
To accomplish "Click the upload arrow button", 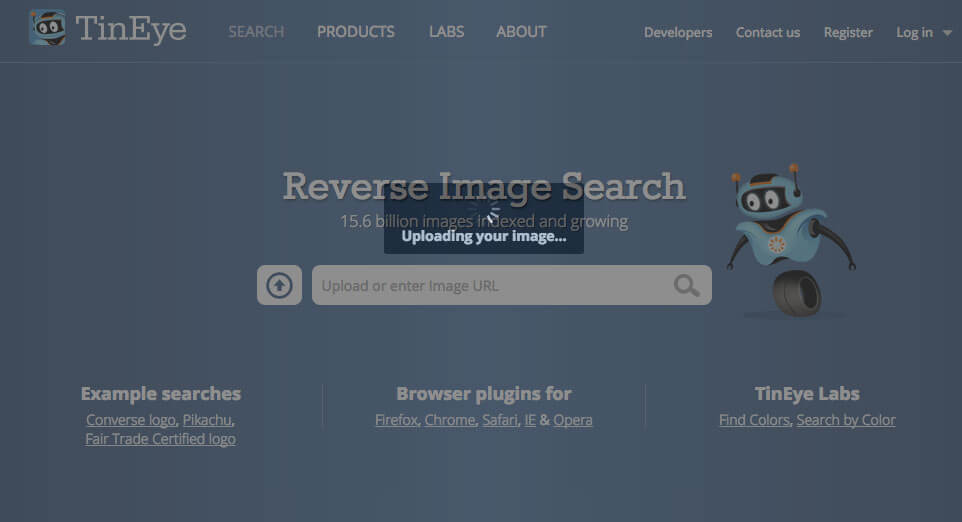I will [279, 285].
